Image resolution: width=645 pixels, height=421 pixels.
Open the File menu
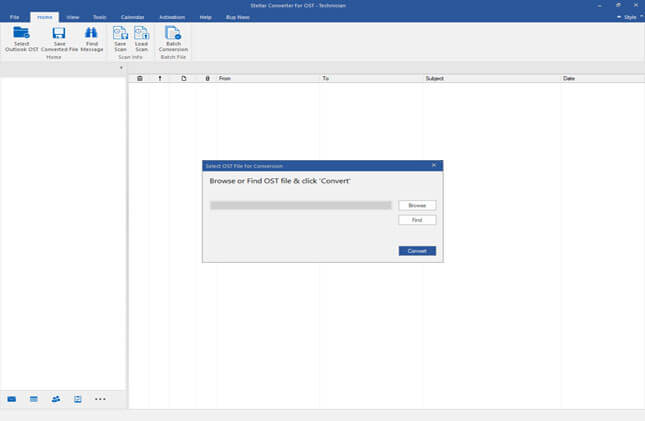[x=14, y=17]
